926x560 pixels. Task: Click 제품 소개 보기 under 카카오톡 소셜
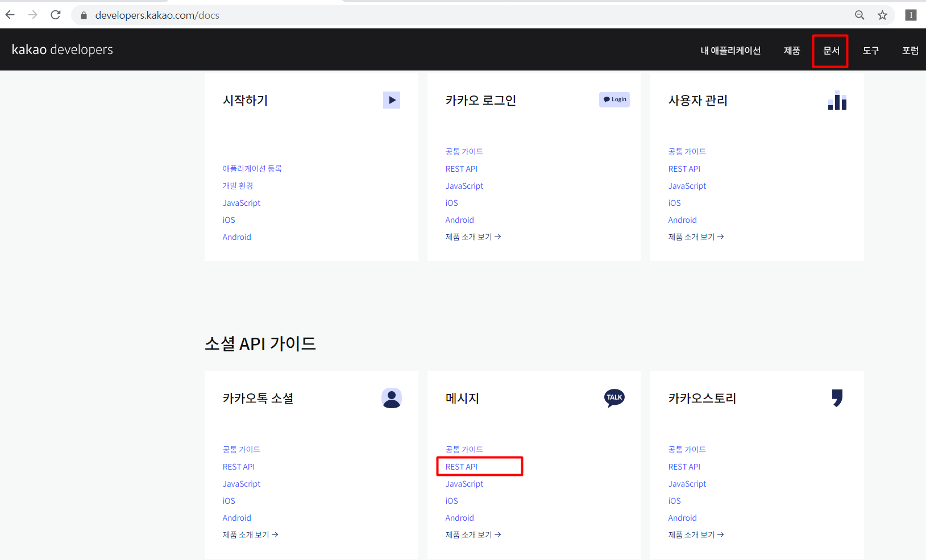pos(251,535)
